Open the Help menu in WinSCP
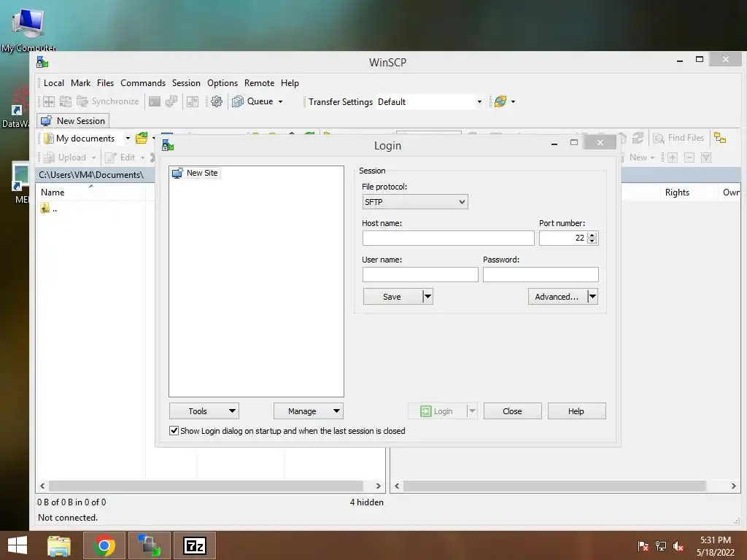Viewport: 747px width, 560px height. click(x=290, y=83)
